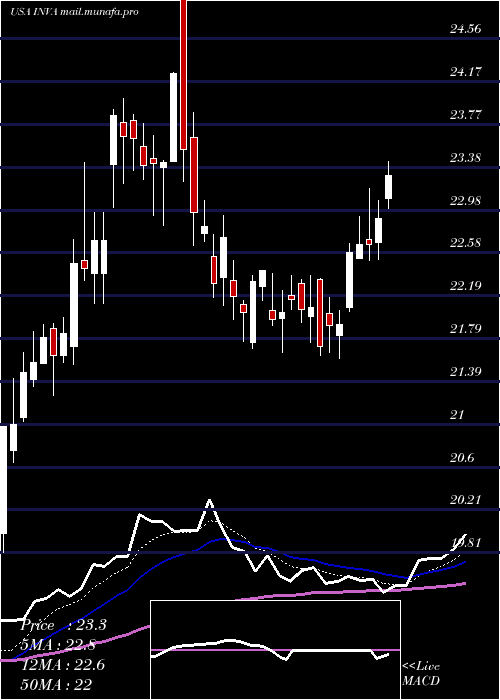
Task: Select the 22.19 price axis label
Action: pyautogui.click(x=465, y=286)
